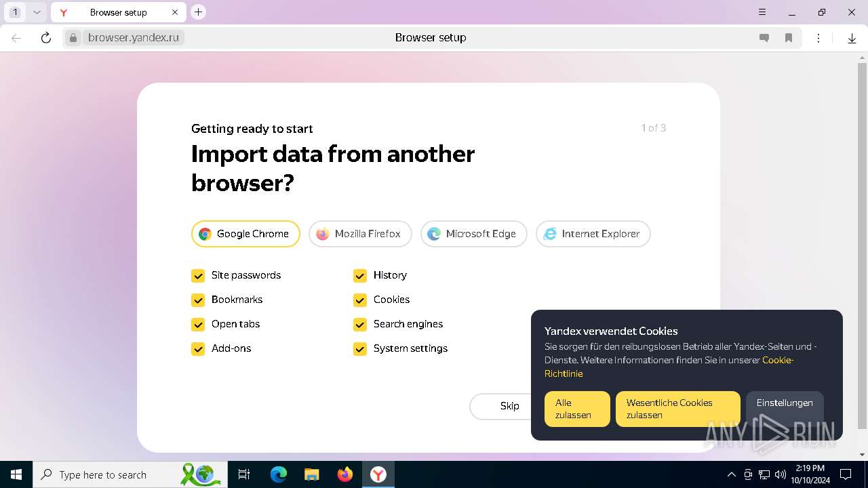
Task: Click the network icon in system tray
Action: (764, 474)
